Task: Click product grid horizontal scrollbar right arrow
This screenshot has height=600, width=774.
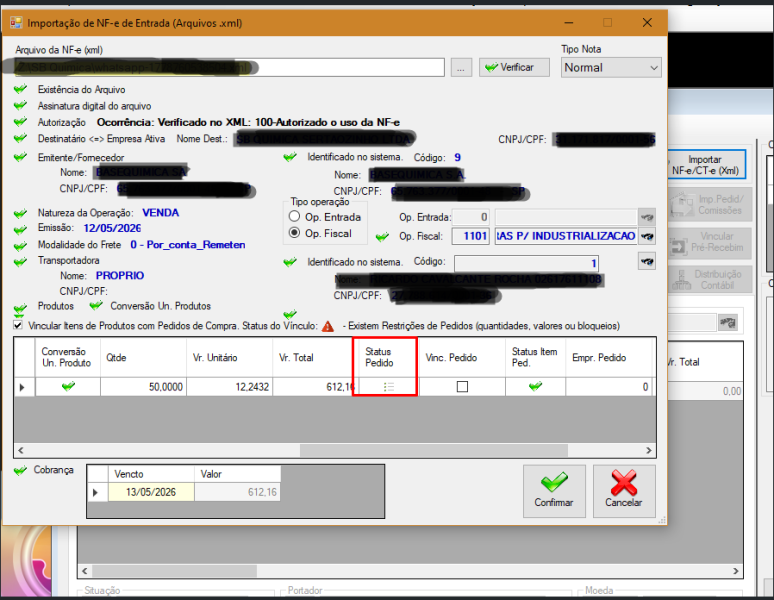Action: pos(649,450)
